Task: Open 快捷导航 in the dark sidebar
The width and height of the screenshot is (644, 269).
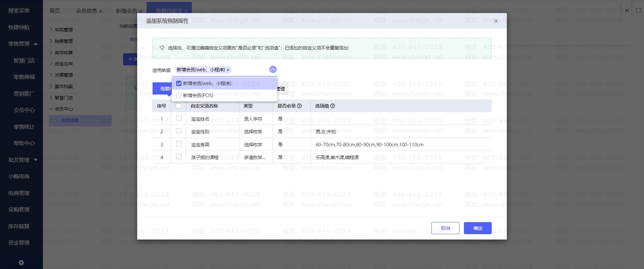Action: point(19,27)
